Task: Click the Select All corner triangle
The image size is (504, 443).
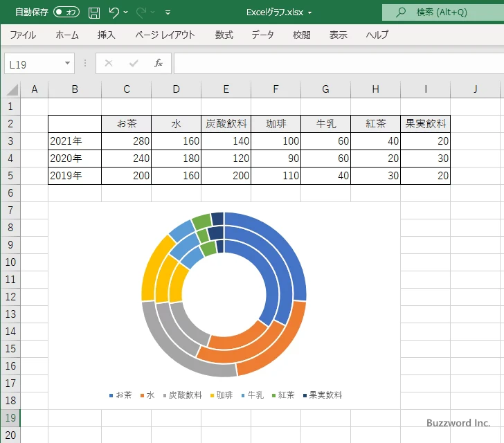Action: [x=12, y=90]
